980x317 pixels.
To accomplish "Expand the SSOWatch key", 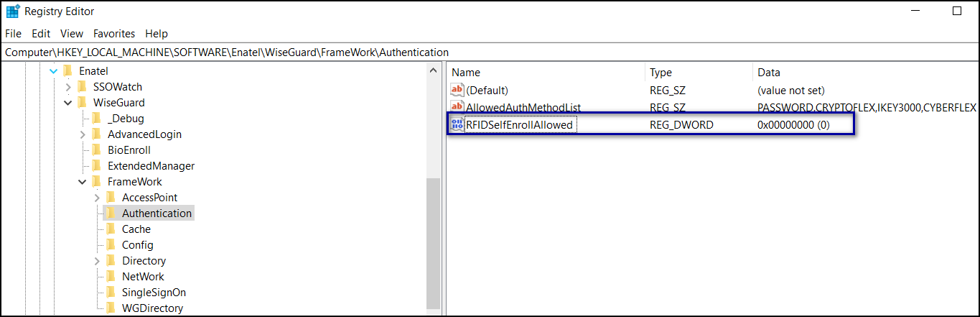I will tap(68, 87).
